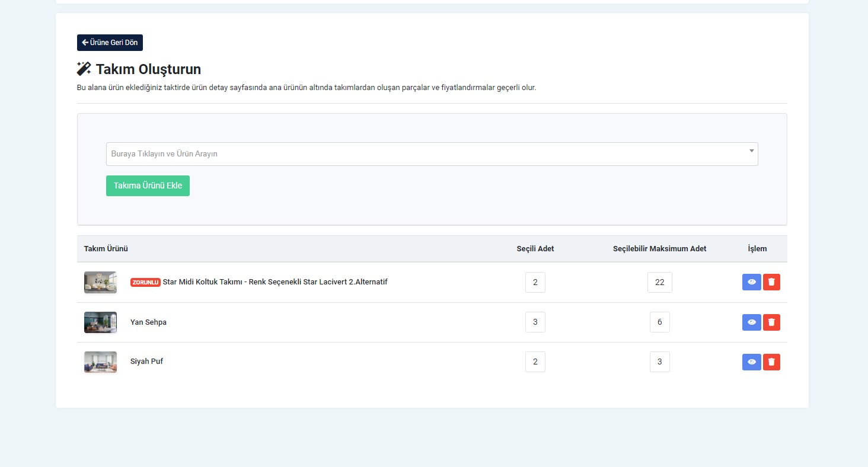Viewport: 868px width, 467px height.
Task: Edit maximum quantity 22 for Star Midi
Action: pyautogui.click(x=659, y=283)
